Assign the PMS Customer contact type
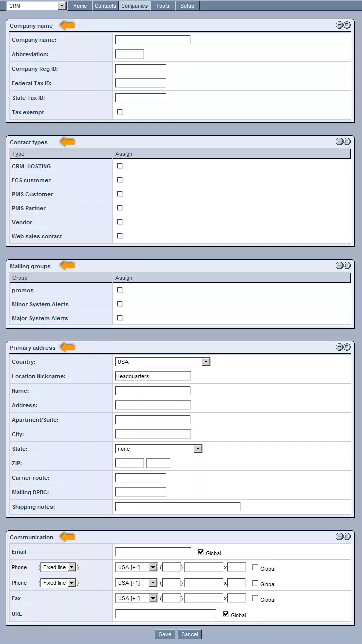 (120, 194)
